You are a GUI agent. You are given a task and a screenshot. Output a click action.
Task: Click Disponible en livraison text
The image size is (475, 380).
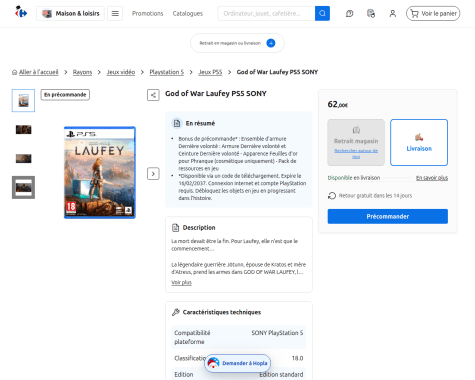354,178
